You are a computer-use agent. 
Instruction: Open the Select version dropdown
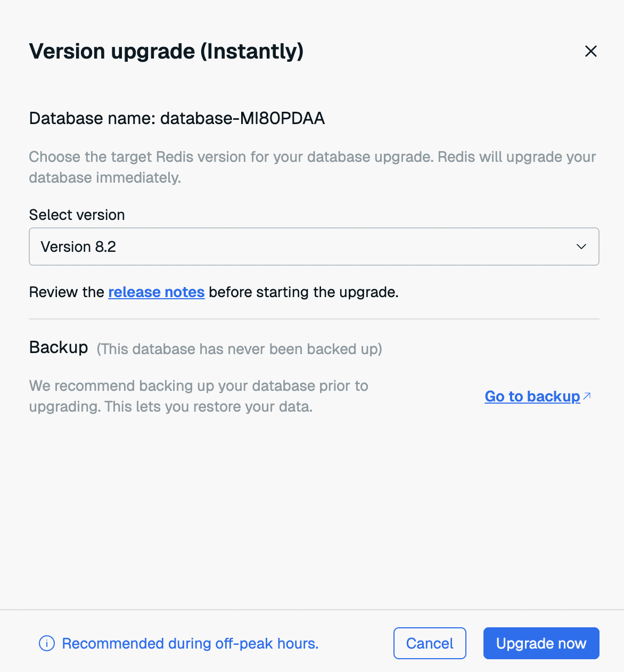point(314,246)
